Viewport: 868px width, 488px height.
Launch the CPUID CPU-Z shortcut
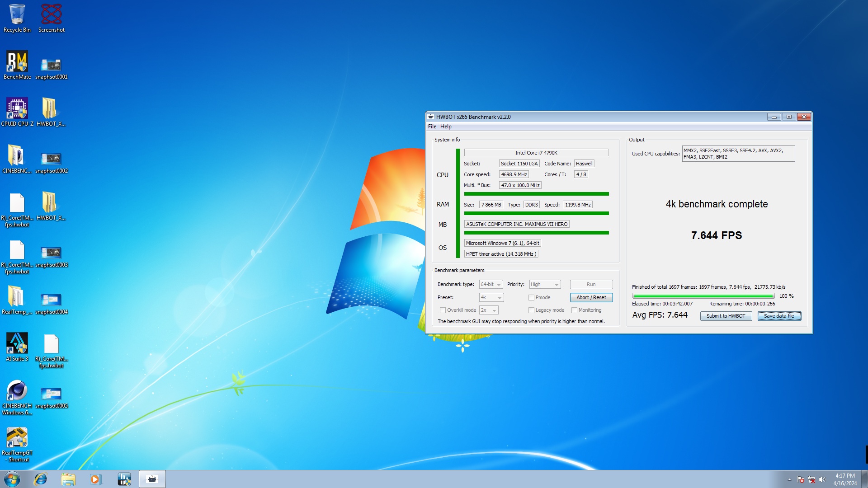17,112
